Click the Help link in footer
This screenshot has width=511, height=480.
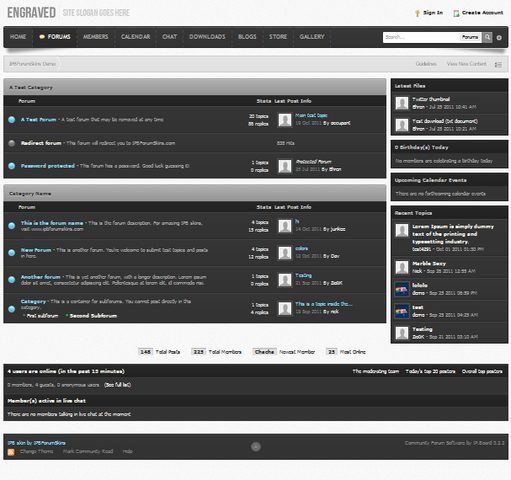coord(128,451)
